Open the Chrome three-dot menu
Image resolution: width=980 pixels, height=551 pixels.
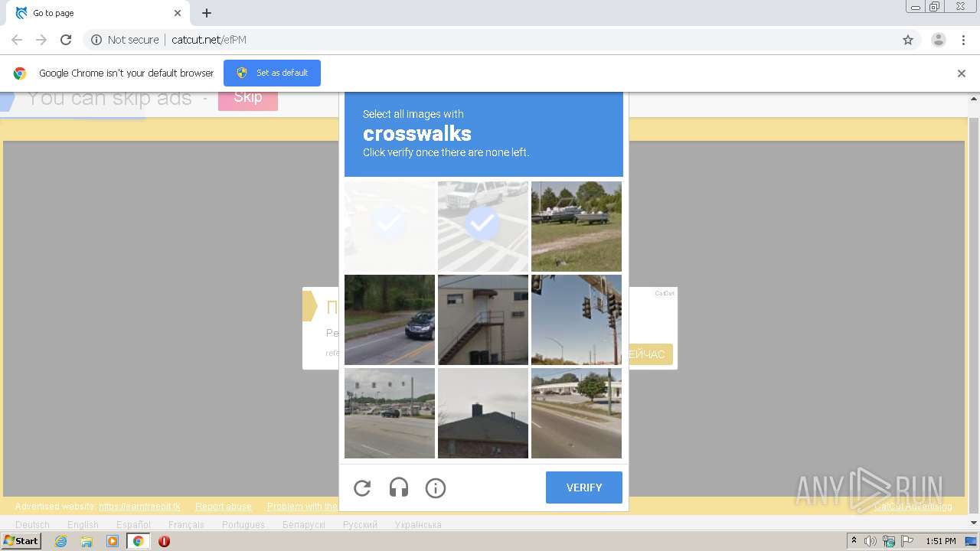(x=963, y=40)
